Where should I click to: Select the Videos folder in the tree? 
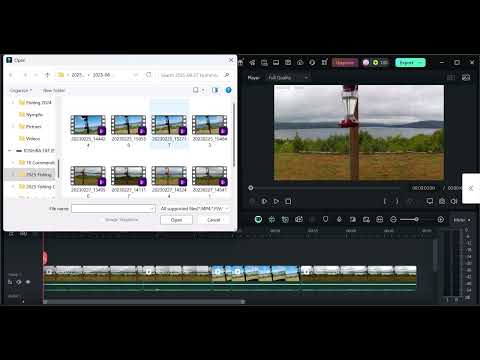29,138
